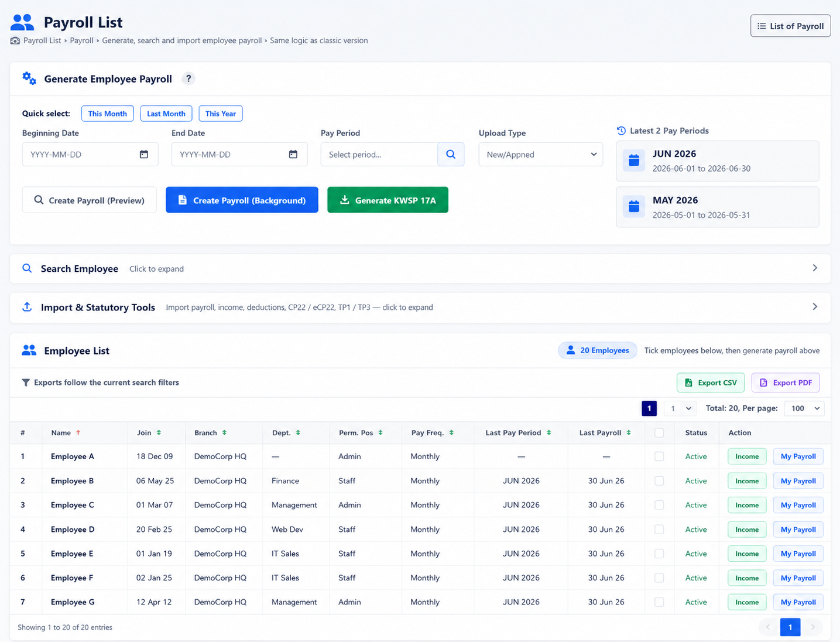The image size is (840, 642).
Task: Open the page number selector dropdown
Action: tap(680, 408)
